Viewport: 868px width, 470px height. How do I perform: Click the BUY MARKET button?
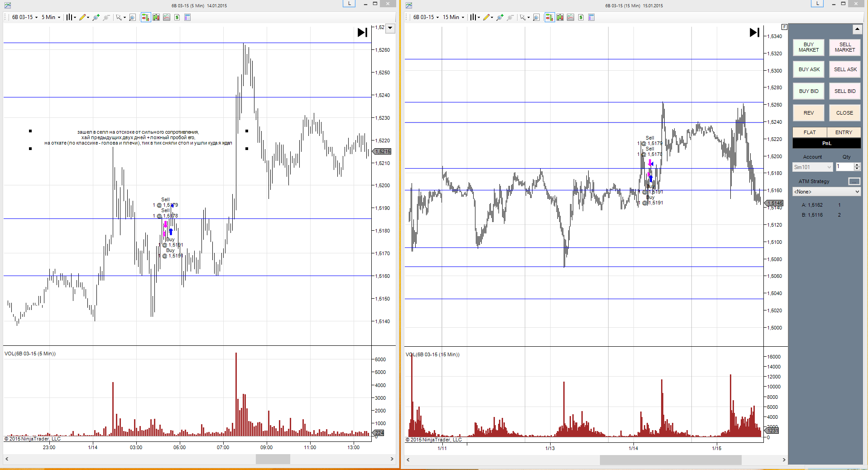(809, 47)
